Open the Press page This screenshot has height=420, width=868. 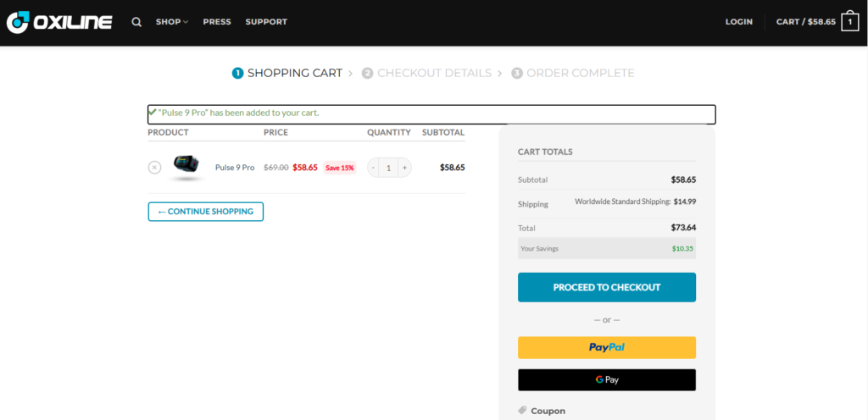click(217, 22)
